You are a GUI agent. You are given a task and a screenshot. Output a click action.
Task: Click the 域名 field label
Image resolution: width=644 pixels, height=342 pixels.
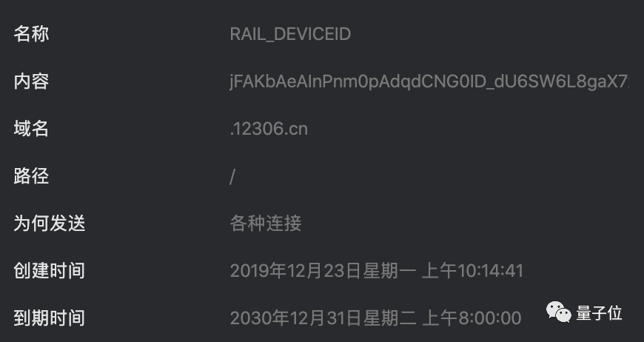31,129
